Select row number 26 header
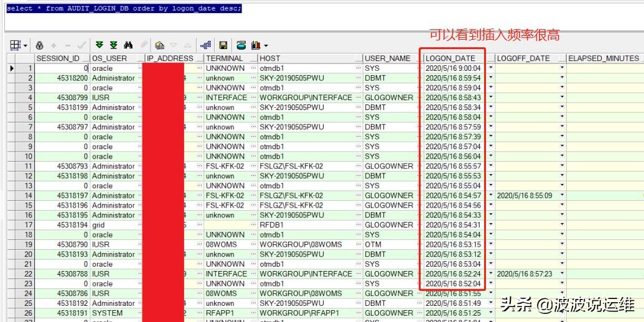This screenshot has height=322, width=644. coord(25,313)
